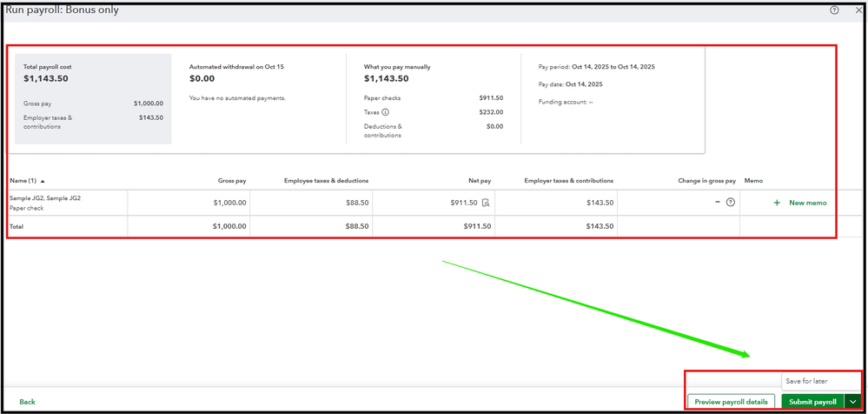Click change in gross pay help icon
The height and width of the screenshot is (414, 868).
730,203
